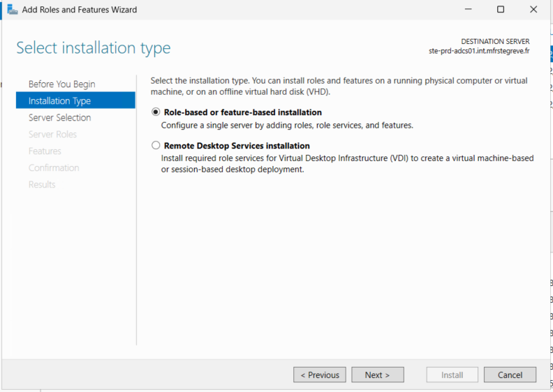Cancel the wizard
The image size is (553, 392).
pyautogui.click(x=510, y=375)
